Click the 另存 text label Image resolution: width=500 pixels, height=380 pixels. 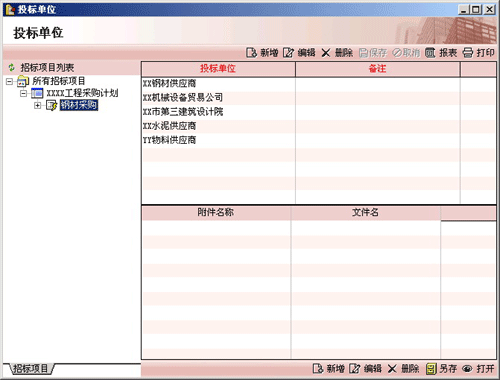tap(448, 369)
